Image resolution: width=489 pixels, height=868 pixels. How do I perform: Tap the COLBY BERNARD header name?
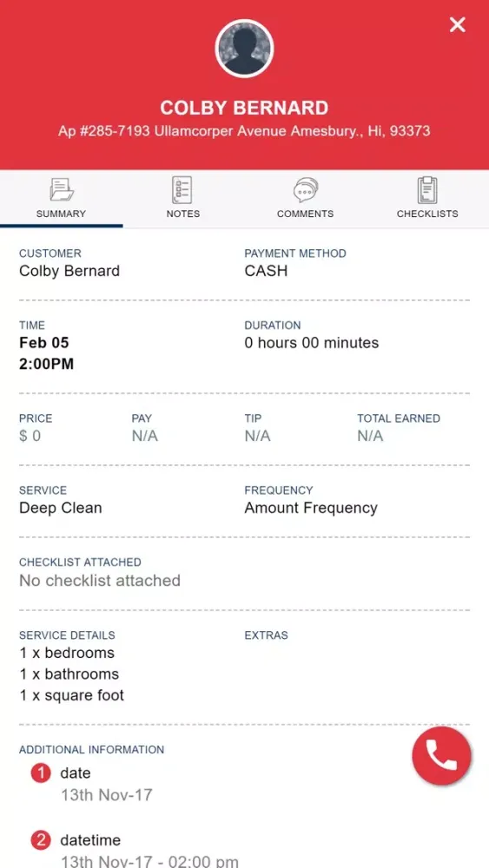[244, 108]
